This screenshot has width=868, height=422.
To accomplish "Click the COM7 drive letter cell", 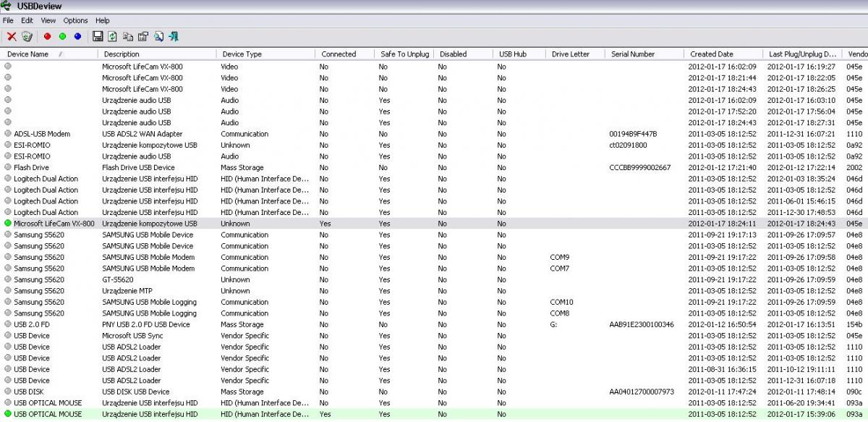I will (x=560, y=269).
